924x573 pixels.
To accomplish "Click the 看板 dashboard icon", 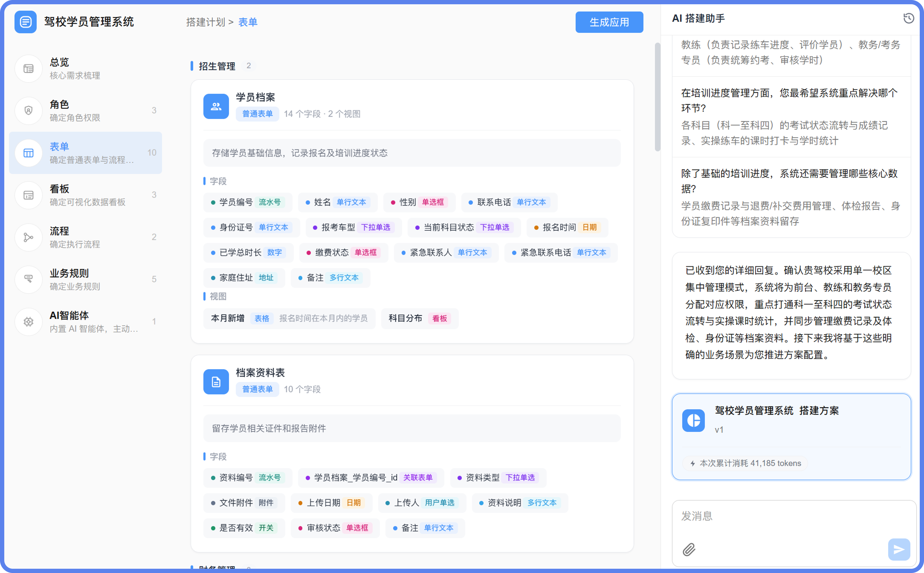I will [x=28, y=195].
